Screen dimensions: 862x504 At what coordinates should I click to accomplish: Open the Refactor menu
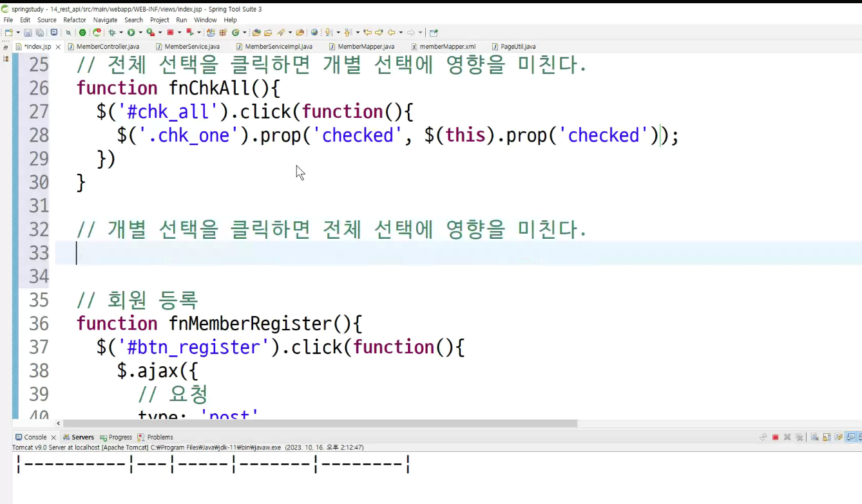tap(75, 20)
